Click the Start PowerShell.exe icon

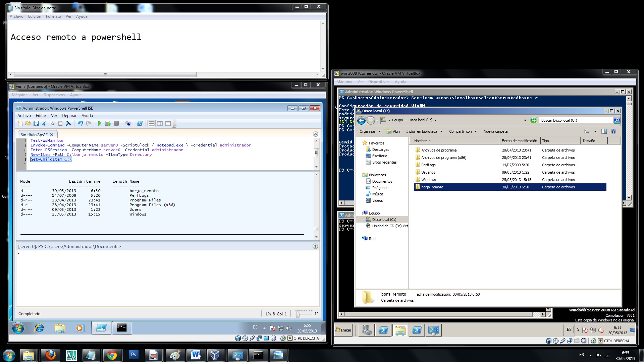coord(140,124)
